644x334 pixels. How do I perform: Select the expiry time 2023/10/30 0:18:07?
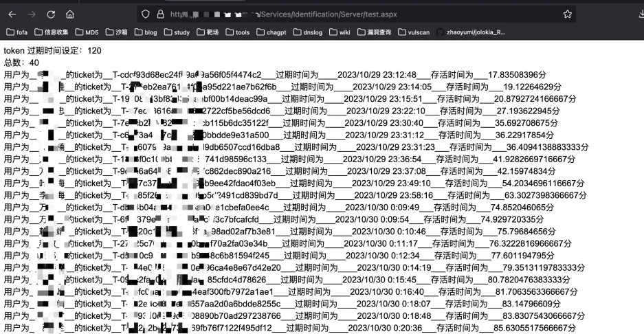coord(393,304)
